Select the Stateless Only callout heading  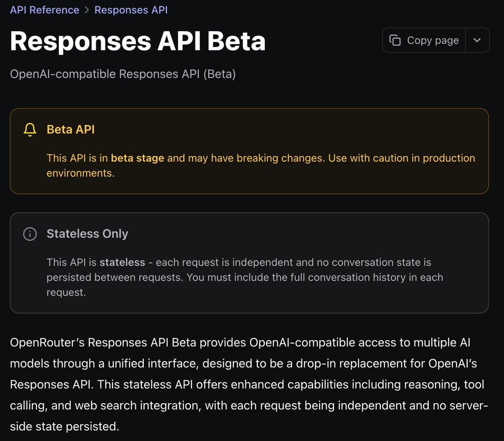tap(87, 234)
